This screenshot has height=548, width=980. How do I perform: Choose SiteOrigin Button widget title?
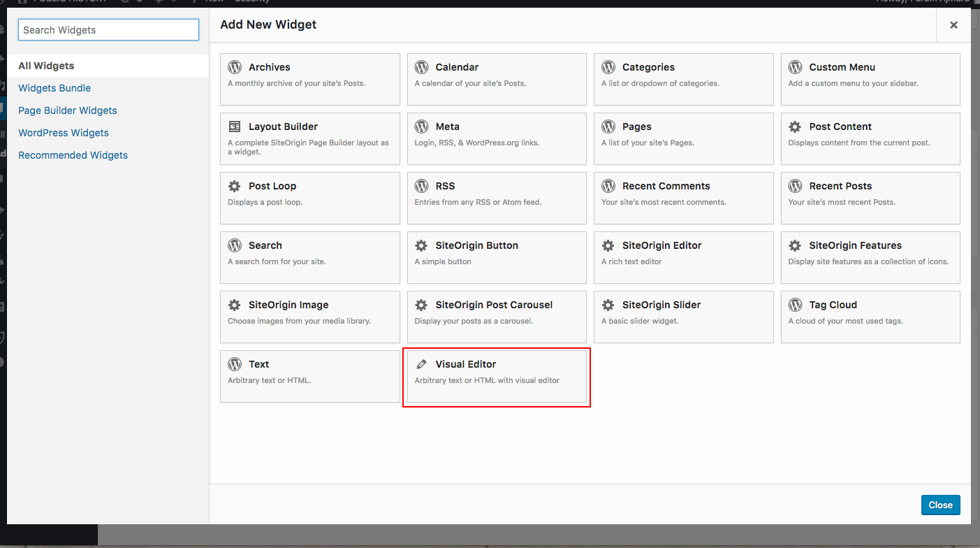point(477,245)
